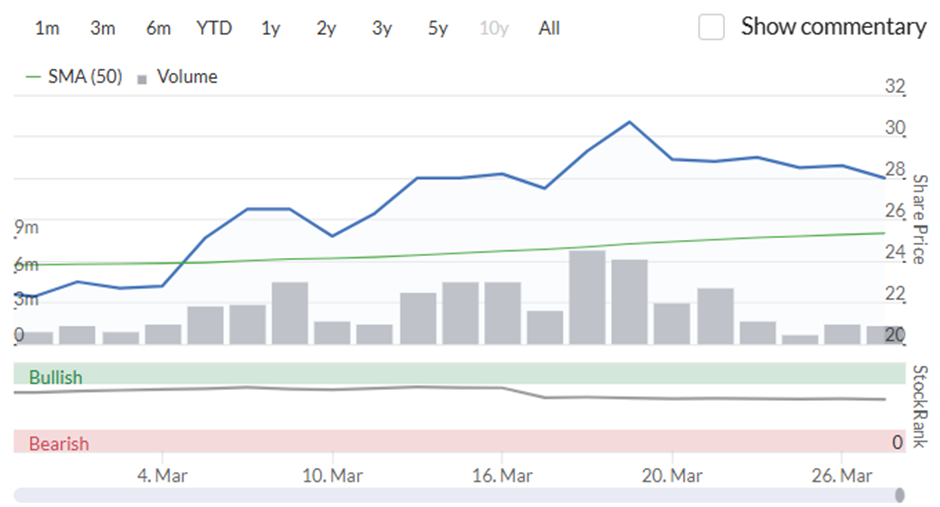Click the Bearish zone label
940x507 pixels.
point(59,443)
